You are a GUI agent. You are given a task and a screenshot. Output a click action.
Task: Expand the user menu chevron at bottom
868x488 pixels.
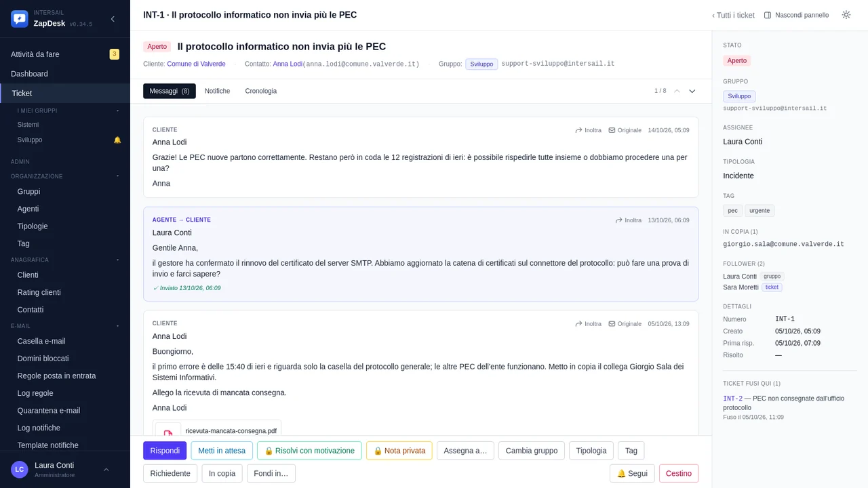pos(106,469)
